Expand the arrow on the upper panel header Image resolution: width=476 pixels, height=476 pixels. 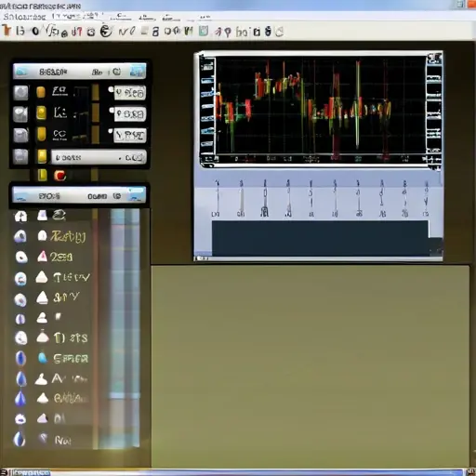click(138, 72)
